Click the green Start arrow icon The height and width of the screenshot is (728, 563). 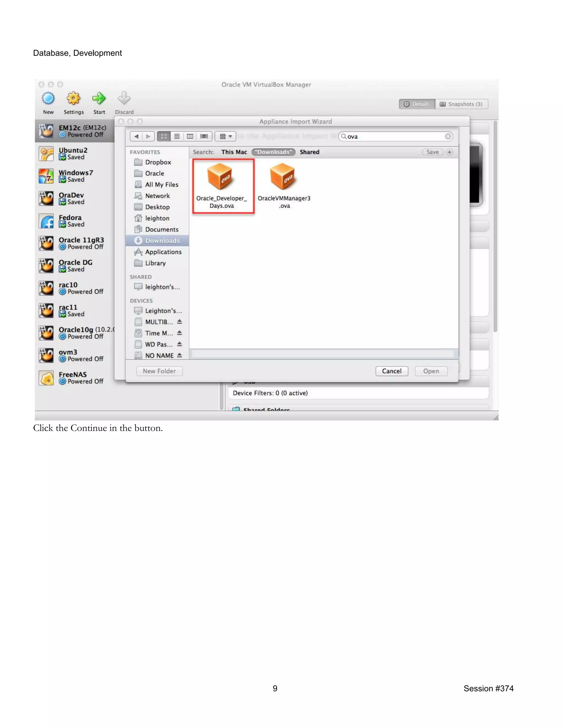99,98
